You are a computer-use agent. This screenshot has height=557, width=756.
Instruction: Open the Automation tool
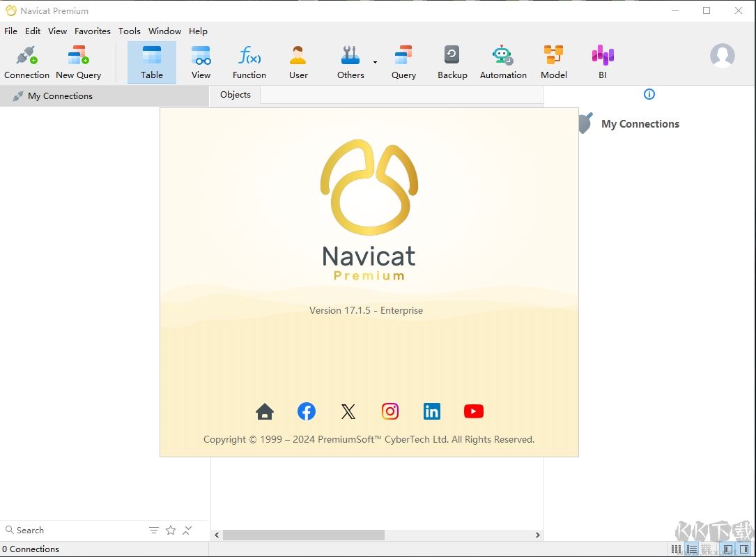click(x=503, y=61)
